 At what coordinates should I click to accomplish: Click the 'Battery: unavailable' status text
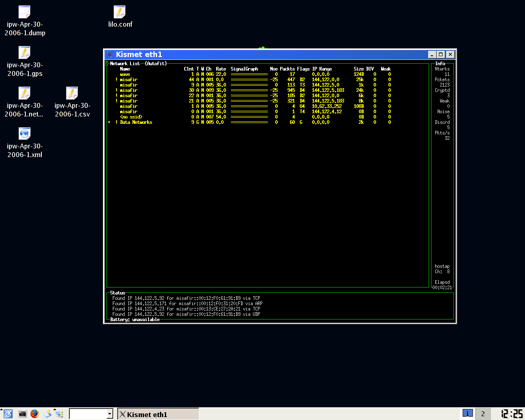point(135,320)
